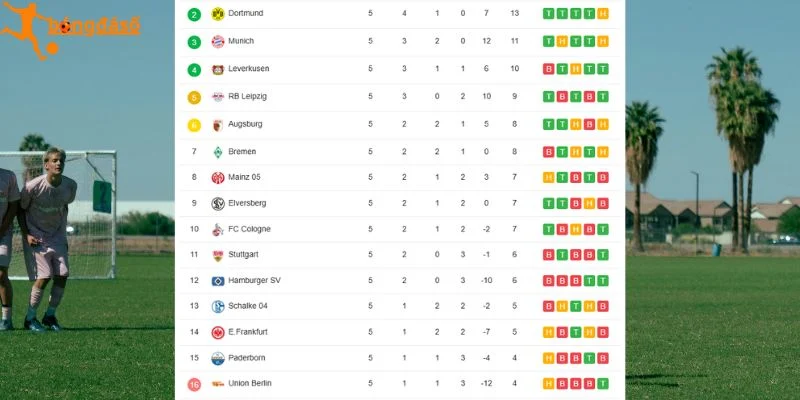
Task: Click the Bremen diamond logo
Action: pos(218,152)
